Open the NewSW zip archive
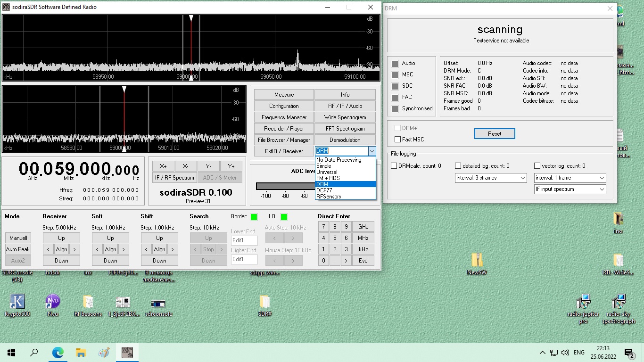Viewport: 644px width, 362px height. coord(477,260)
